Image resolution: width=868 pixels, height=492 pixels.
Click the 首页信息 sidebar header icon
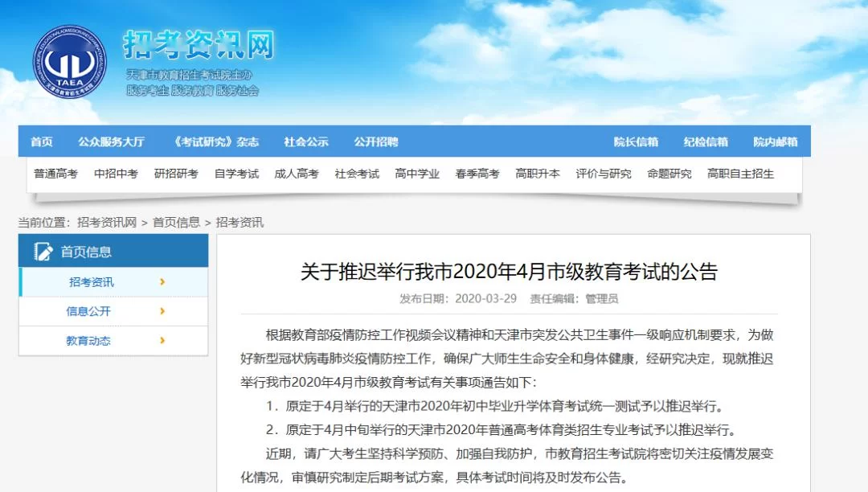pos(43,252)
